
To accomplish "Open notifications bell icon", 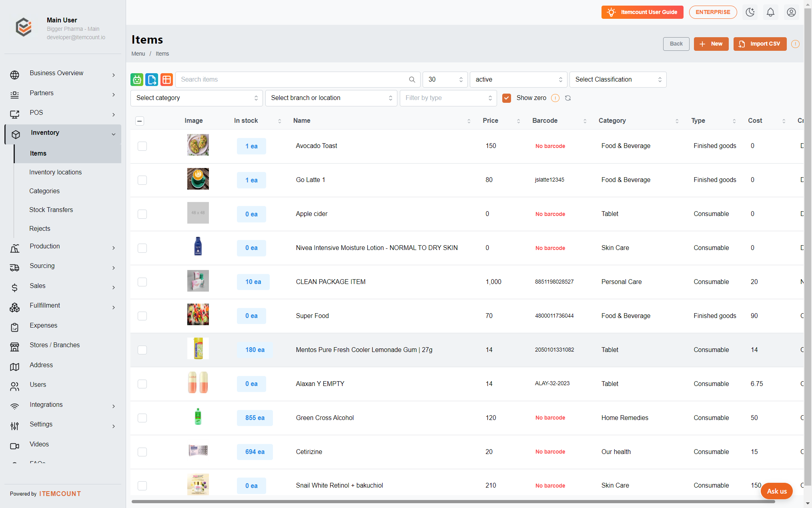I will point(770,12).
